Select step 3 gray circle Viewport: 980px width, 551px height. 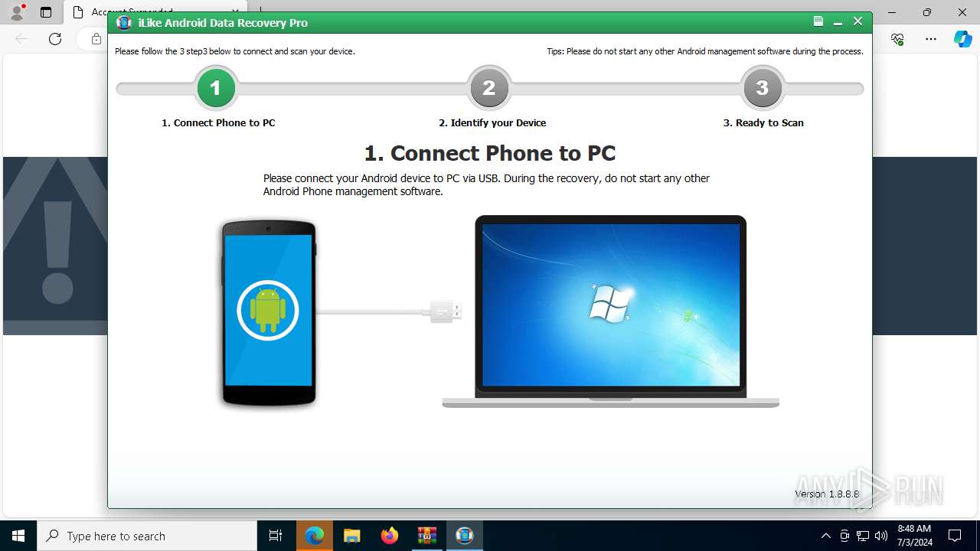tap(763, 89)
